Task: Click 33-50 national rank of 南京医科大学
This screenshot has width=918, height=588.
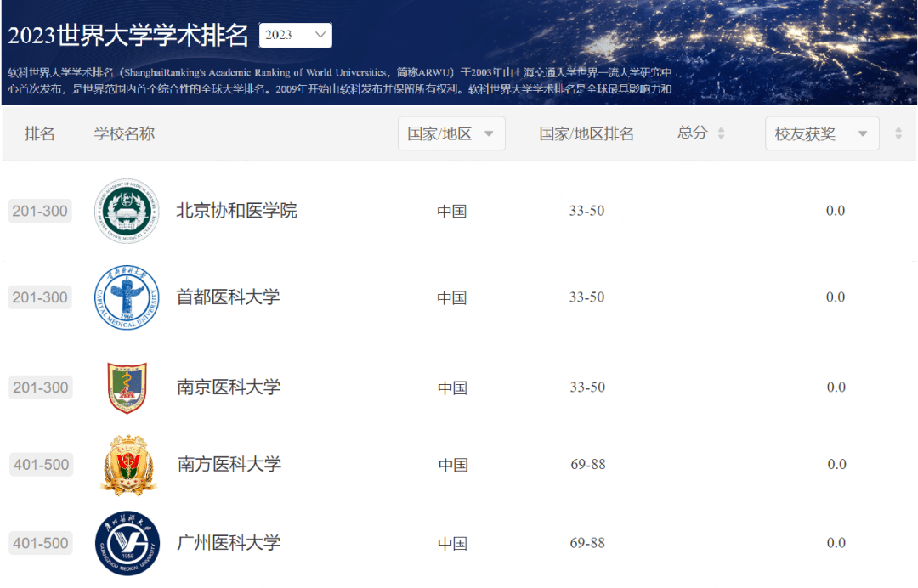Action: (588, 387)
